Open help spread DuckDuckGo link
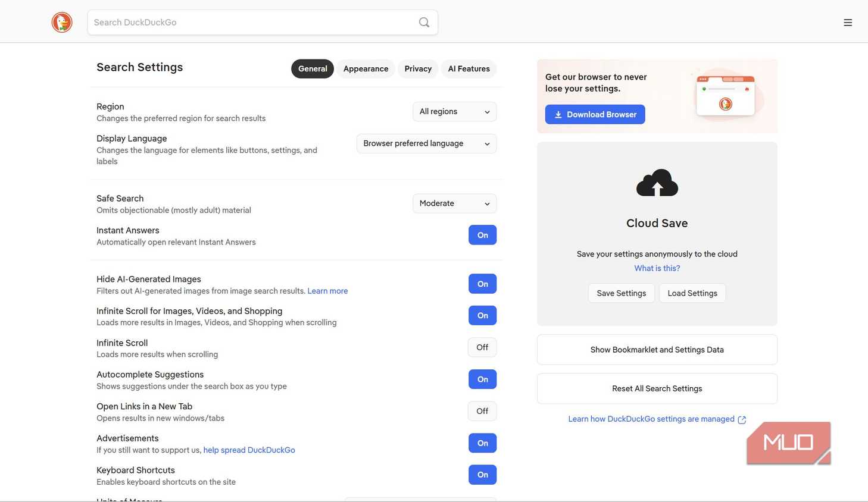Viewport: 868px width, 502px height. [x=249, y=450]
